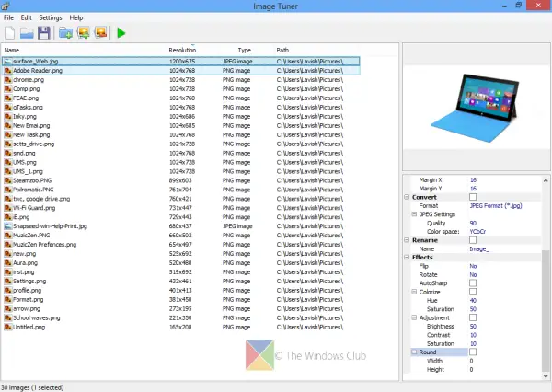Click the Margin X value 16

(473, 179)
